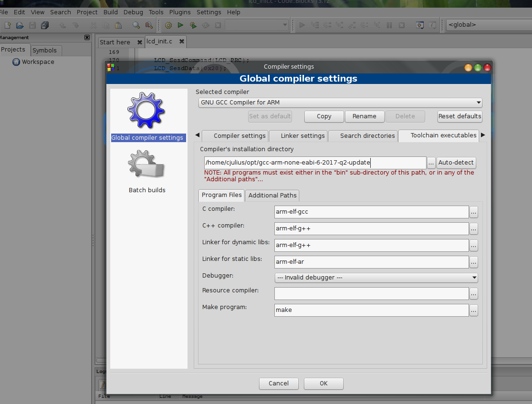The height and width of the screenshot is (404, 532).
Task: Click the Abort build toolbar icon
Action: (218, 25)
